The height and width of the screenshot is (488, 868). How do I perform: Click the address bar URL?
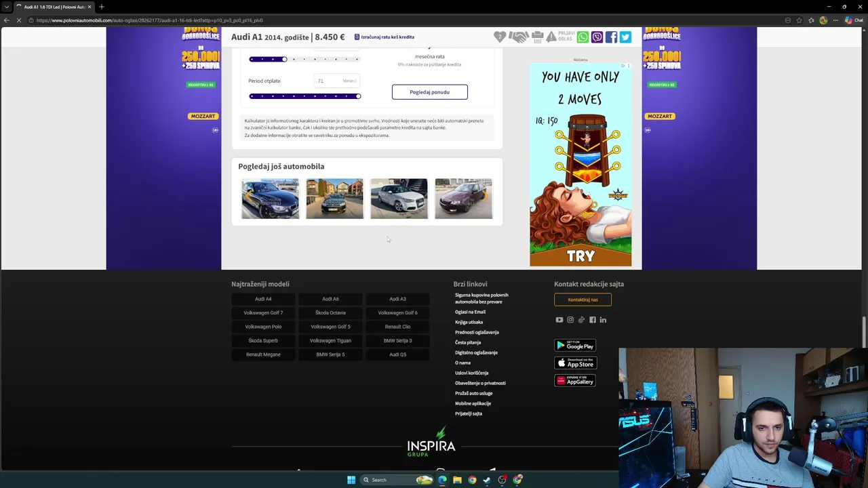click(x=150, y=20)
